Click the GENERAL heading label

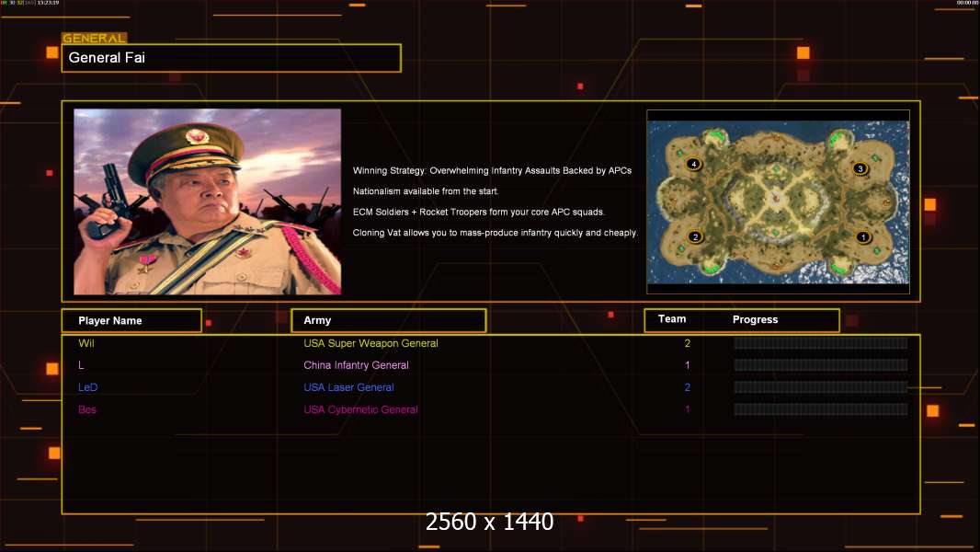pyautogui.click(x=94, y=38)
